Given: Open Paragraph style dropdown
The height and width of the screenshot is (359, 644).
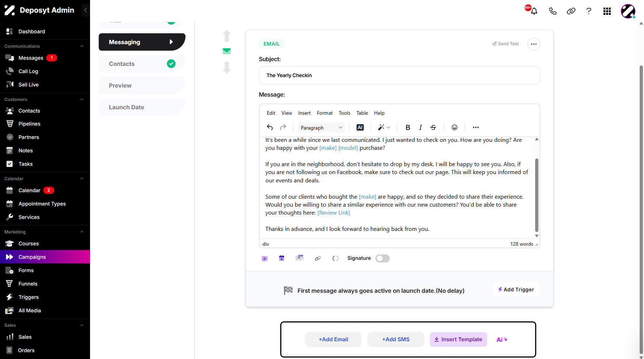Looking at the screenshot, I should pos(321,127).
